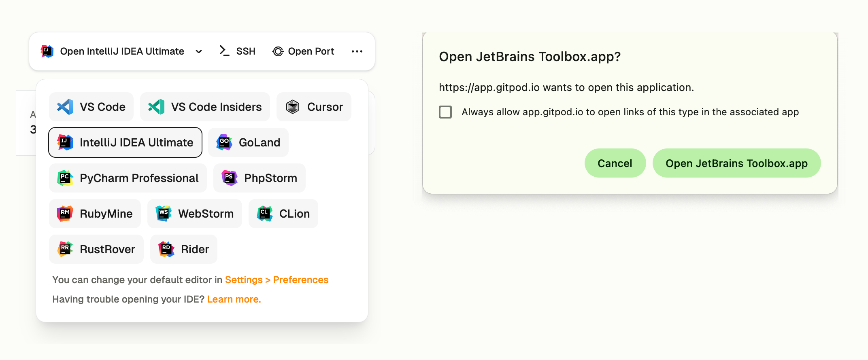Viewport: 868px width, 360px height.
Task: Click the CLion logo icon
Action: 265,214
